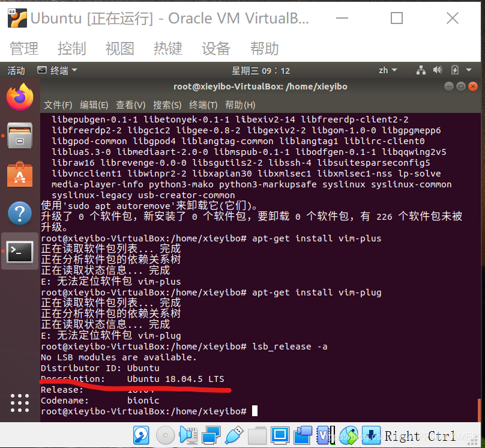Click the text Ubuntu 18.04.5 LTS
The image size is (485, 448).
[x=175, y=379]
